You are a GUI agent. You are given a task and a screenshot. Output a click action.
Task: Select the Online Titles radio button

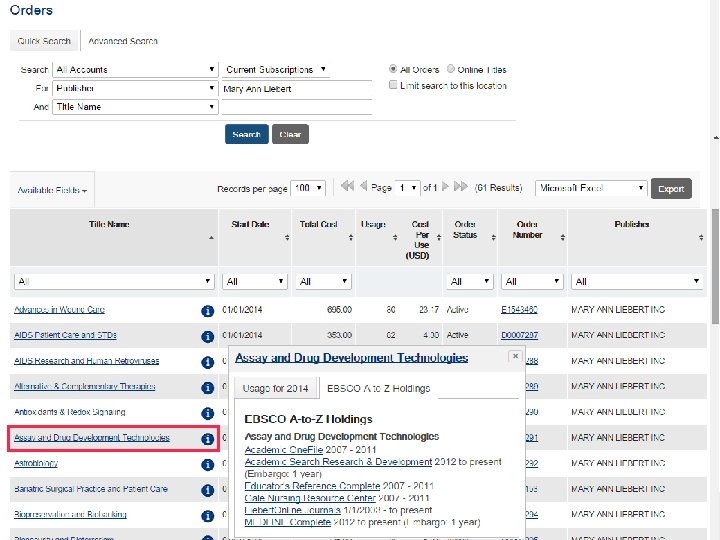tap(451, 69)
